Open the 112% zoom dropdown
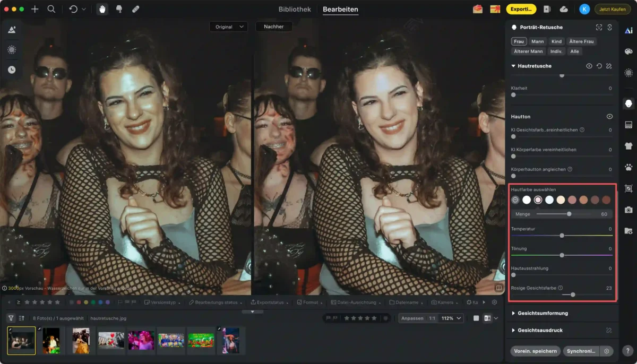637x364 pixels. [452, 318]
